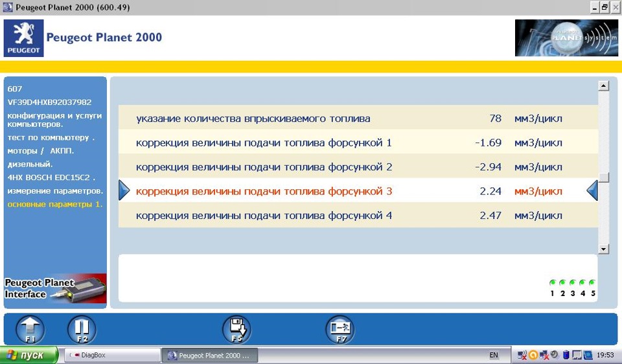Click the EN language indicator
Image resolution: width=622 pixels, height=364 pixels.
tap(494, 355)
